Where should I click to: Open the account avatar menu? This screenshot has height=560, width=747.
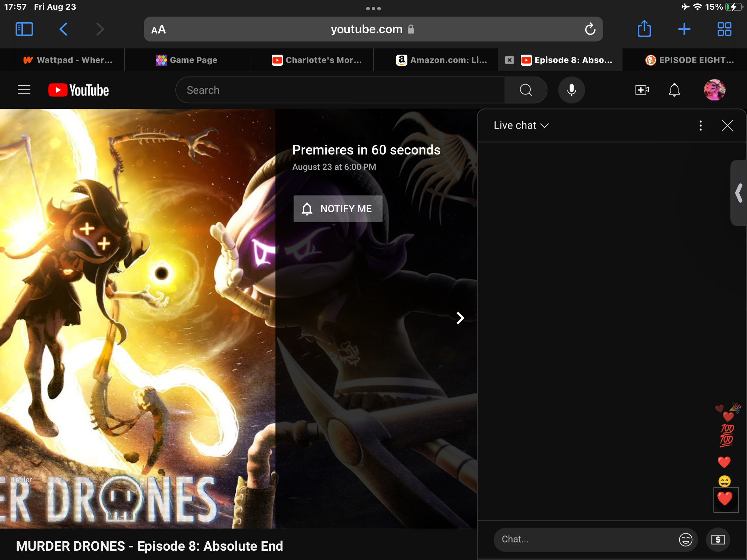[x=714, y=90]
